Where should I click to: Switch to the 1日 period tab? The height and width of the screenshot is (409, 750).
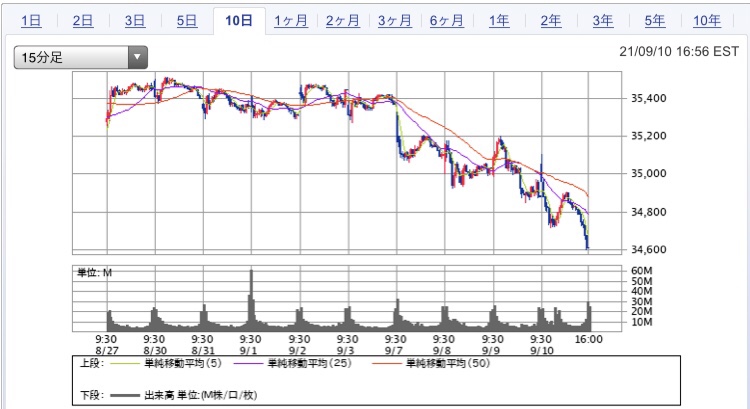pos(31,21)
